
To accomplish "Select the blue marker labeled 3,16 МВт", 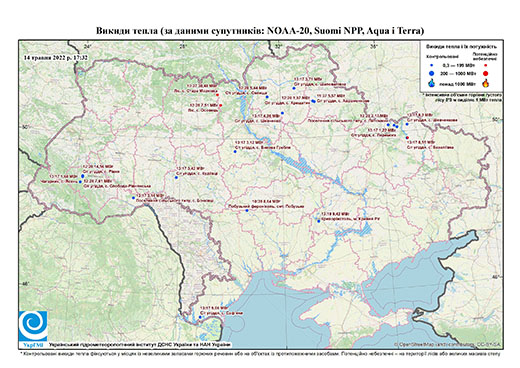I will point(133,198).
